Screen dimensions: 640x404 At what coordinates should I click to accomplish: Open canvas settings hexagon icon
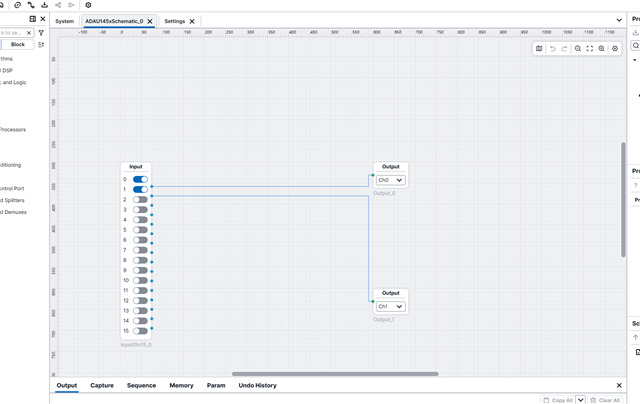pos(615,49)
